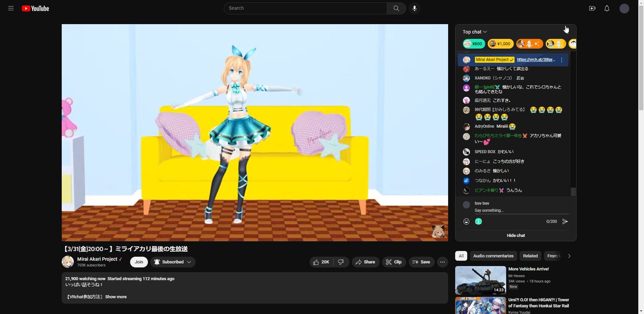644x314 pixels.
Task: Start voice search with microphone
Action: pos(414,9)
